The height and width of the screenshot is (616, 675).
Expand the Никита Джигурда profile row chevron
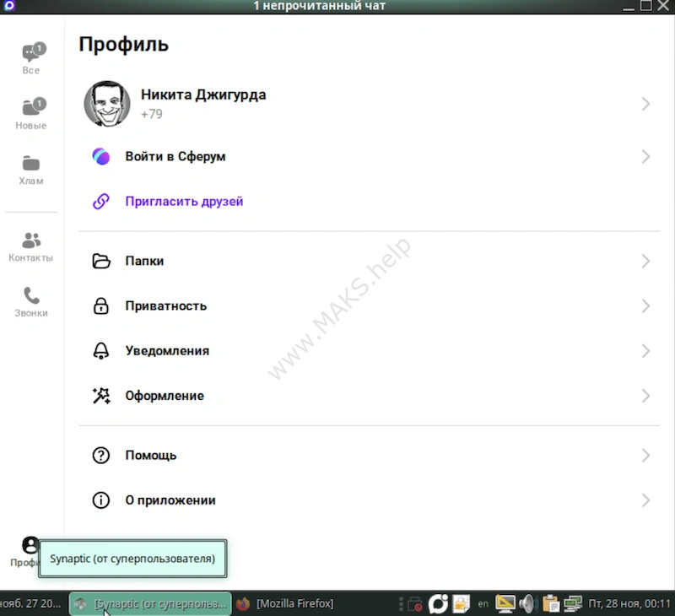click(x=645, y=103)
